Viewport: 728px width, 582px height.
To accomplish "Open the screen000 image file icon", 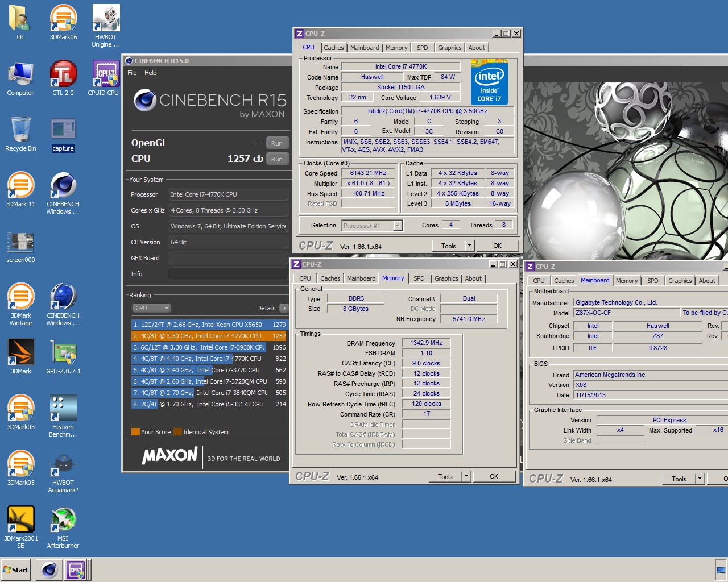I will pos(20,248).
